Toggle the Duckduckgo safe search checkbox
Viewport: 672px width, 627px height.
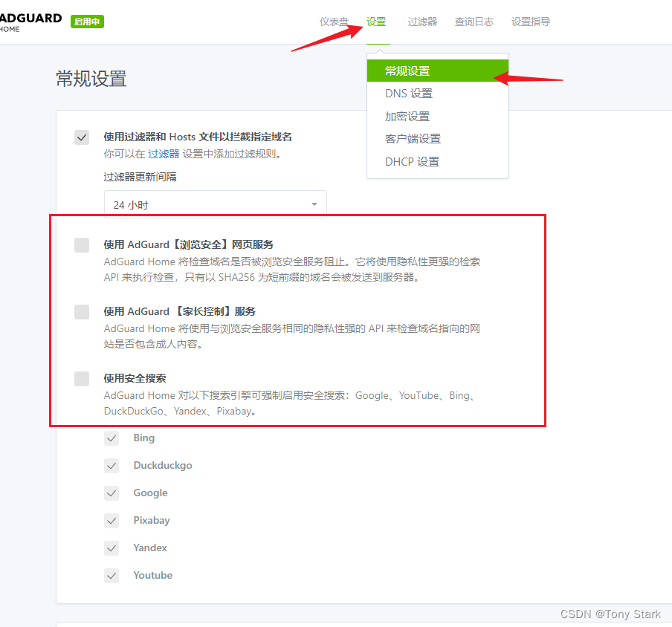[x=112, y=466]
